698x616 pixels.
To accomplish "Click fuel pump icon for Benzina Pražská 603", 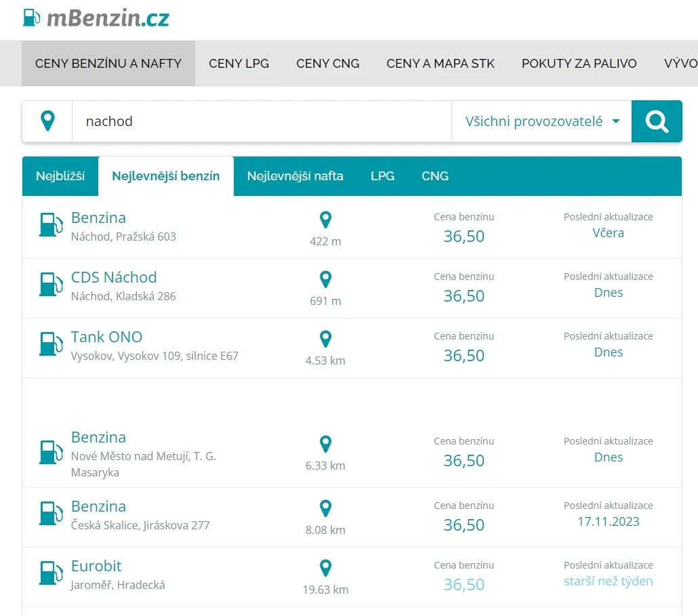I will coord(52,224).
